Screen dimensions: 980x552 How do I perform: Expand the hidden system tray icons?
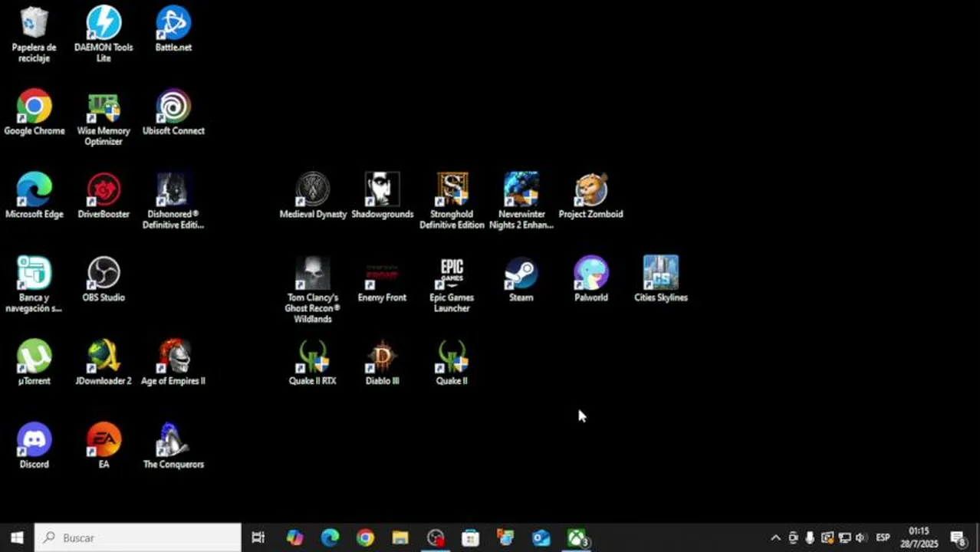point(775,537)
